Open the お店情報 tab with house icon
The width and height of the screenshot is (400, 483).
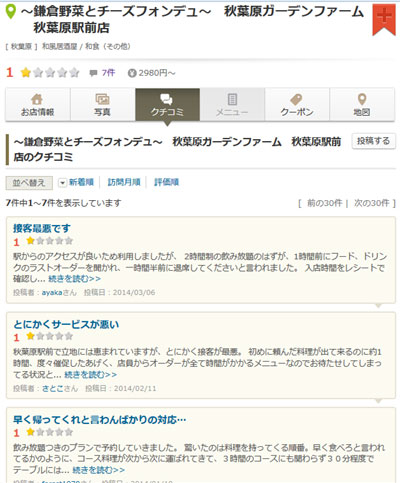37,105
